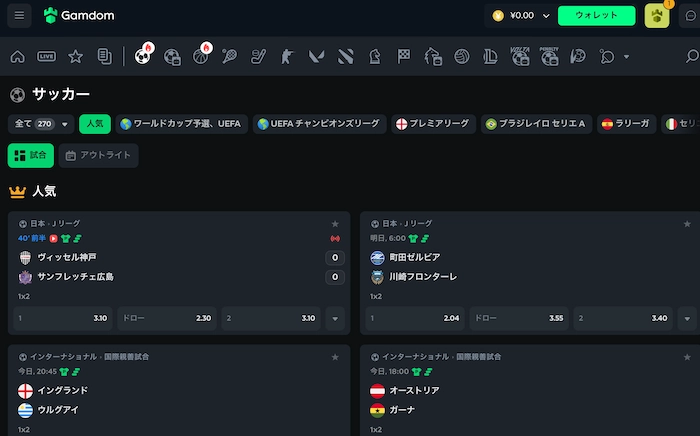Favorite the イングランド vs ウルグアイ match
This screenshot has width=700, height=436.
point(335,357)
